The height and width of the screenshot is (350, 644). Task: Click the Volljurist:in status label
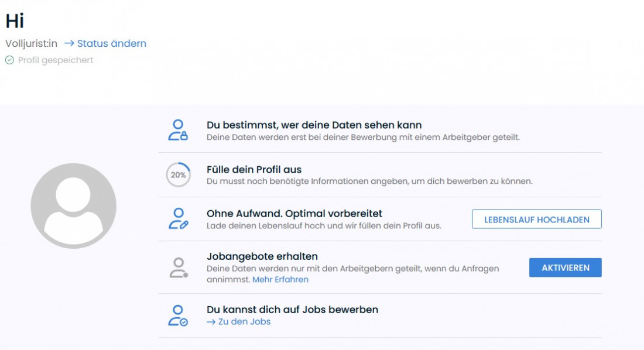31,43
